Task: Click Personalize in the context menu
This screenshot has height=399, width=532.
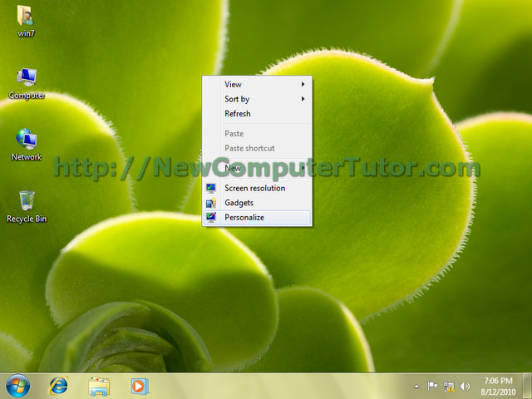Action: (x=257, y=218)
